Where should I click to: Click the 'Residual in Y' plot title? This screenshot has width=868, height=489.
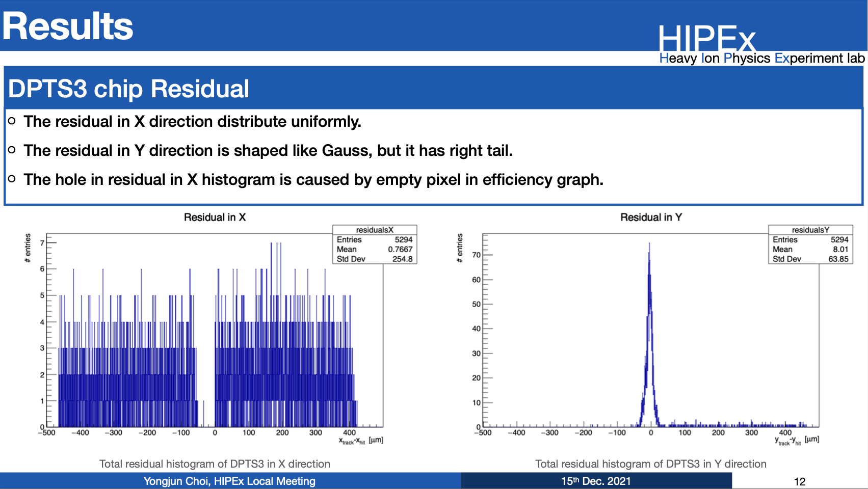(x=651, y=218)
